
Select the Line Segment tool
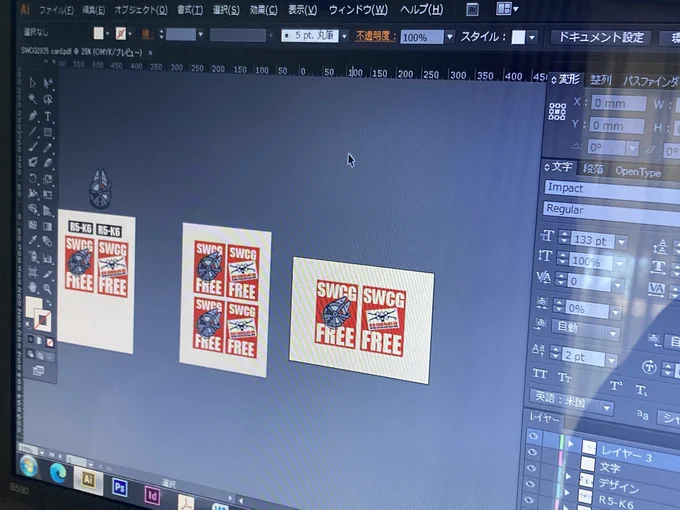33,132
